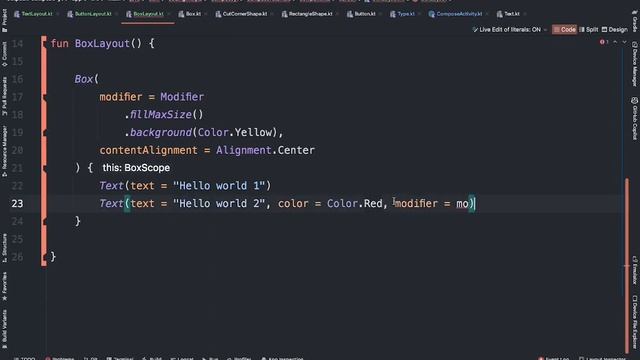Image resolution: width=640 pixels, height=360 pixels.
Task: Click on 'Color.Red' in the code
Action: (x=355, y=204)
